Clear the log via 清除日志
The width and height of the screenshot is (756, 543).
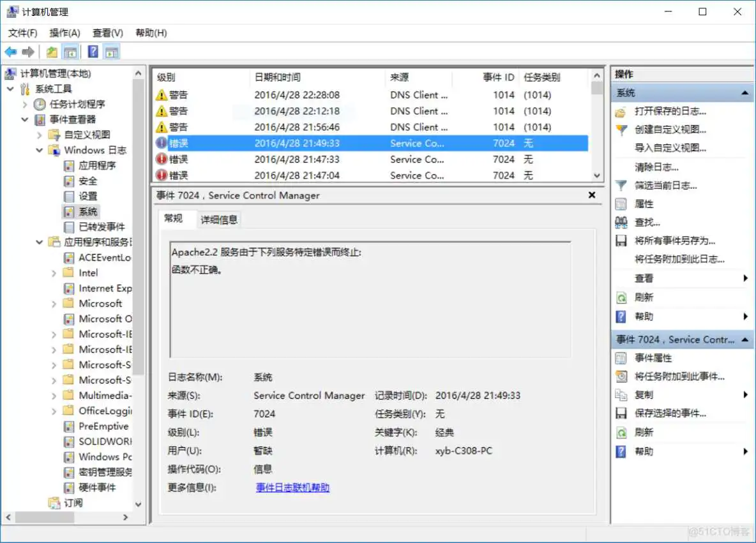click(661, 167)
